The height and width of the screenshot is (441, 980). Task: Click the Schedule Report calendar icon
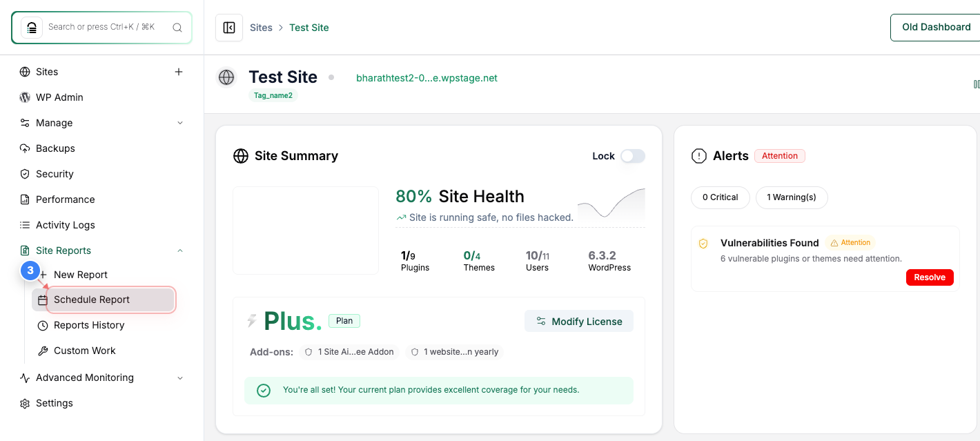(x=43, y=300)
